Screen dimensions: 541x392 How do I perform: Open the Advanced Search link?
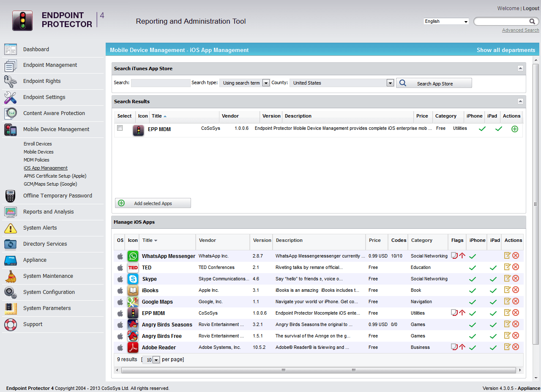520,30
